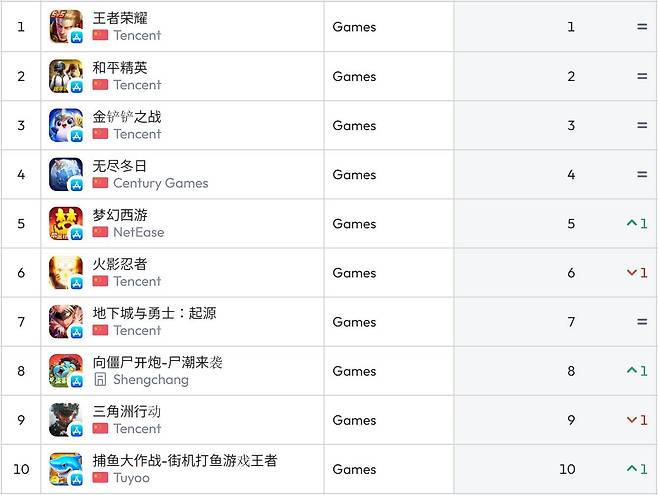
Task: Click the 向僵尸开炮-尸潮来袭 game icon
Action: click(65, 371)
